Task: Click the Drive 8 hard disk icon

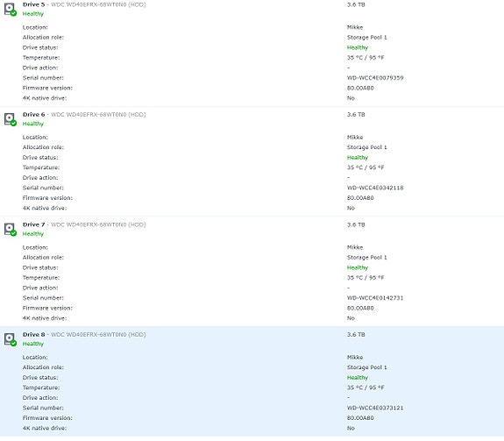Action: (10, 339)
